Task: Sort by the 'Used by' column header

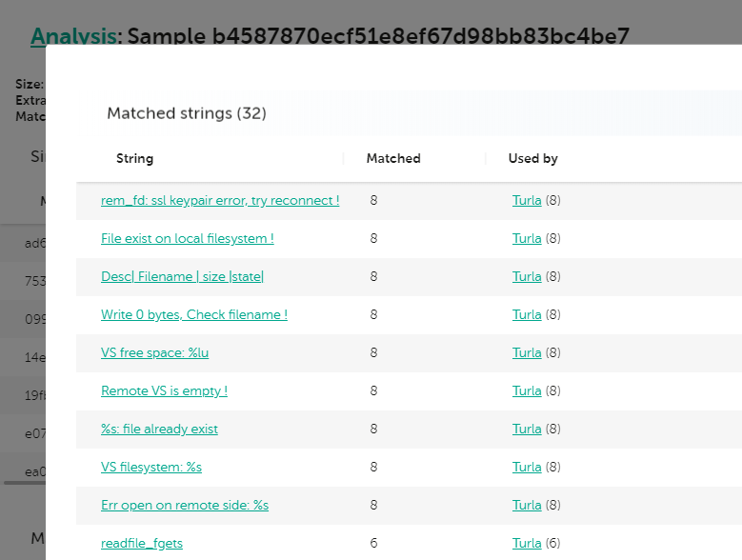Action: (x=533, y=159)
